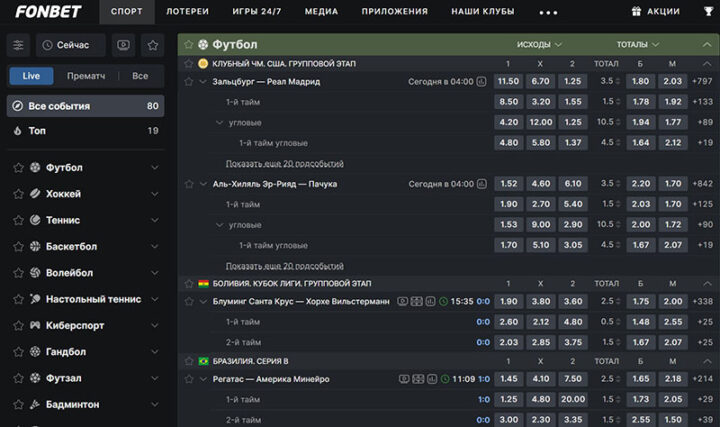Favorite Киберспорт in the sidebar
Viewport: 720px width, 427px height.
click(18, 326)
